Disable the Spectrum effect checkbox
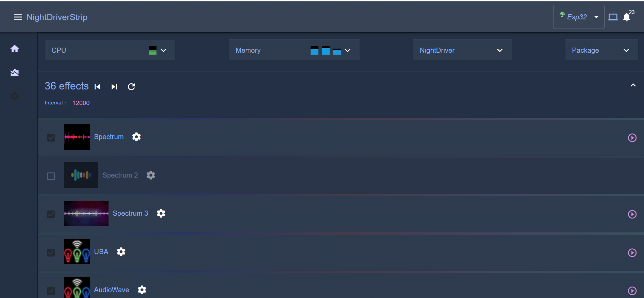This screenshot has width=644, height=298. (x=51, y=138)
